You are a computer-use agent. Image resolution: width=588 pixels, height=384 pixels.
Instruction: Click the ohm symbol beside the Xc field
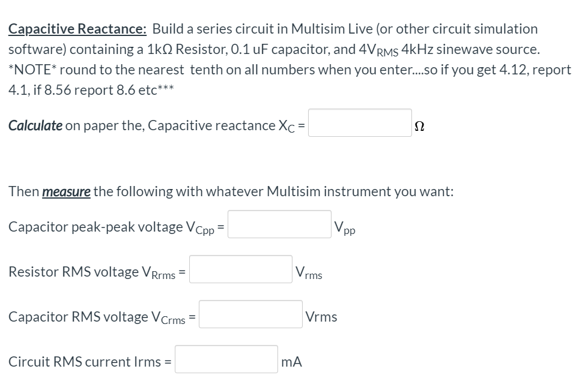coord(420,125)
